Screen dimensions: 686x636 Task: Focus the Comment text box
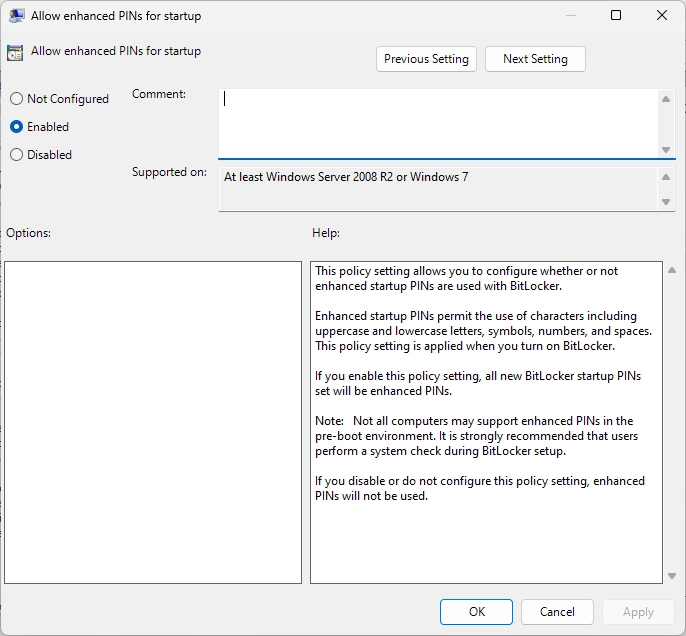(x=438, y=121)
